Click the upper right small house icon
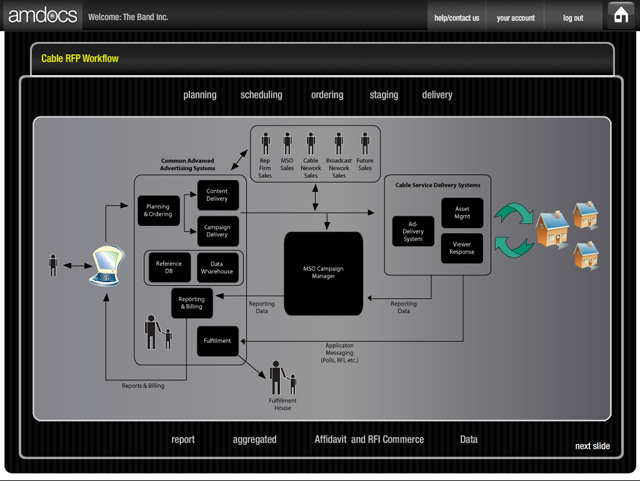The height and width of the screenshot is (481, 640). (x=586, y=215)
